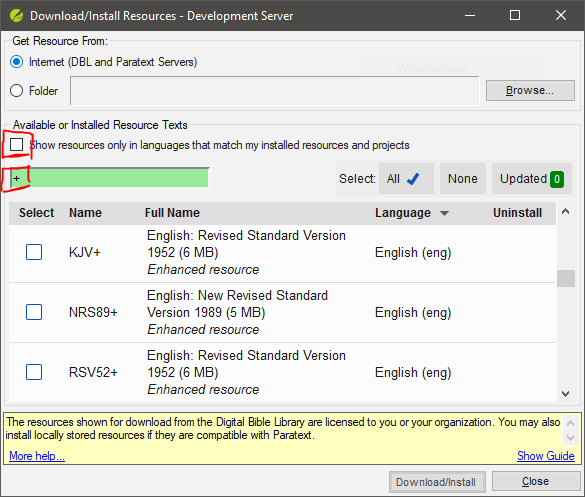Click the RSV52+ name cell
This screenshot has width=585, height=497.
(93, 373)
